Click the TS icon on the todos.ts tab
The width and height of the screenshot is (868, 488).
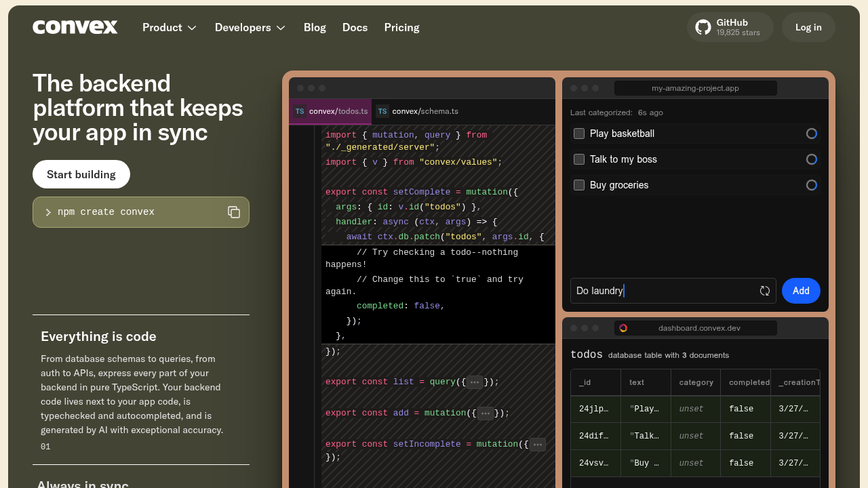coord(300,111)
